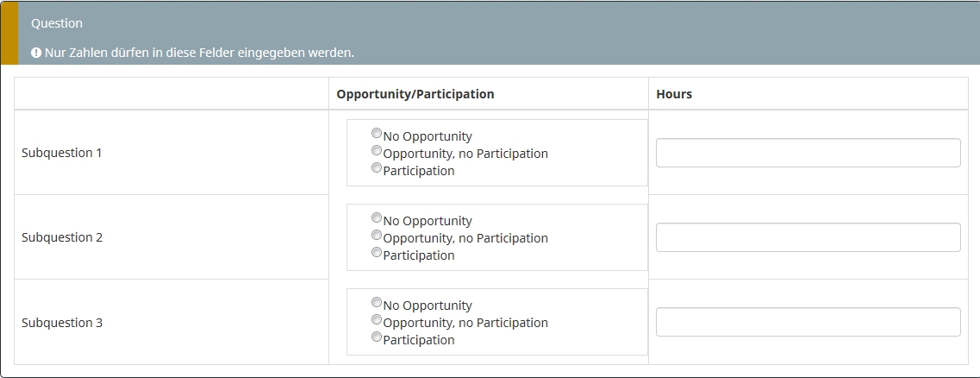Click the "Question" title text

click(57, 23)
